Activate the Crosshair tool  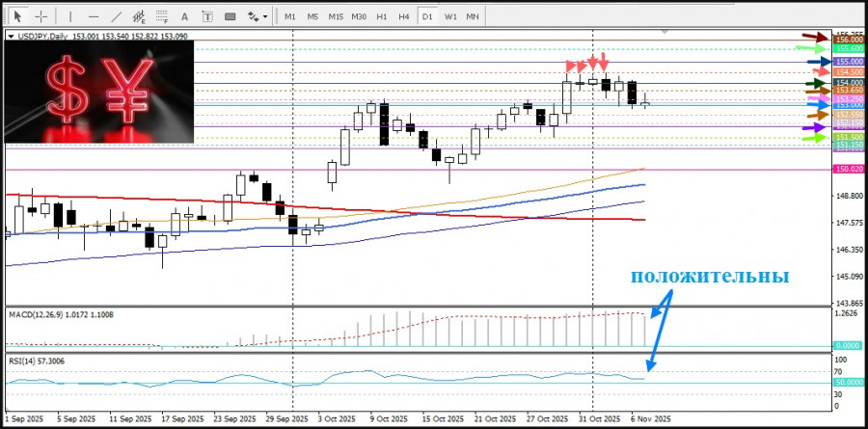[41, 16]
